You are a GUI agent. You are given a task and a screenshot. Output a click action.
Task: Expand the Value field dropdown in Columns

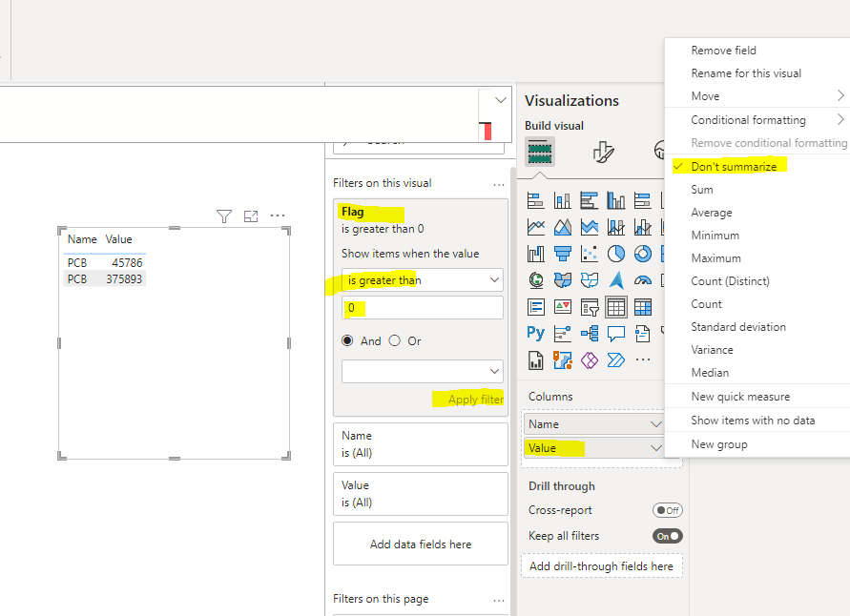pos(655,448)
